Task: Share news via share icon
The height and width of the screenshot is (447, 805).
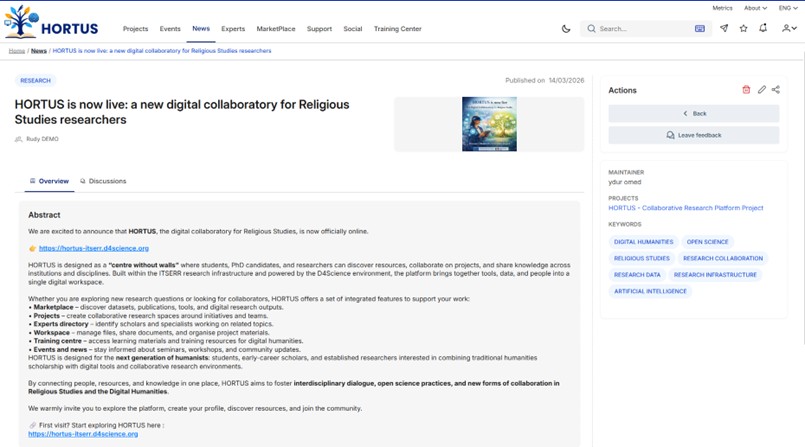Action: [x=776, y=90]
